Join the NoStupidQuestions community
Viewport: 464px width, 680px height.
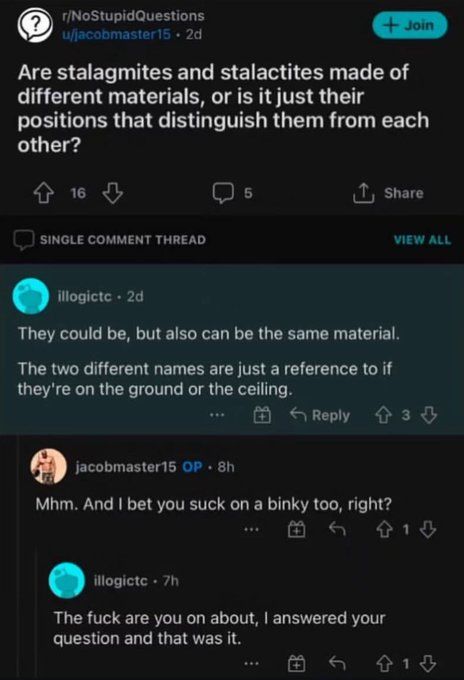(409, 25)
